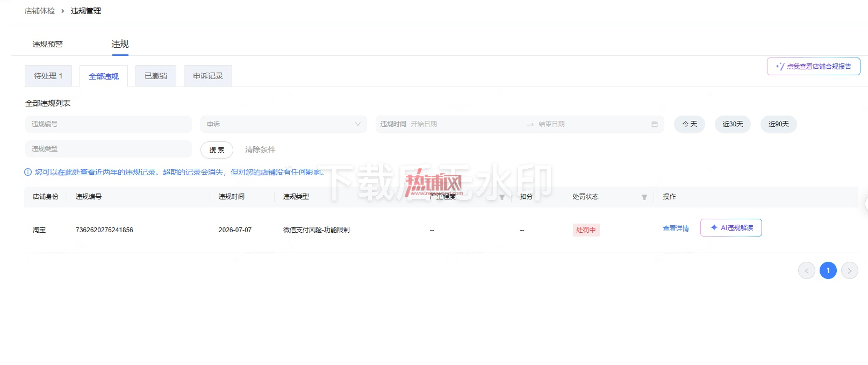Filter by 近30天
The image size is (868, 365).
(x=733, y=124)
